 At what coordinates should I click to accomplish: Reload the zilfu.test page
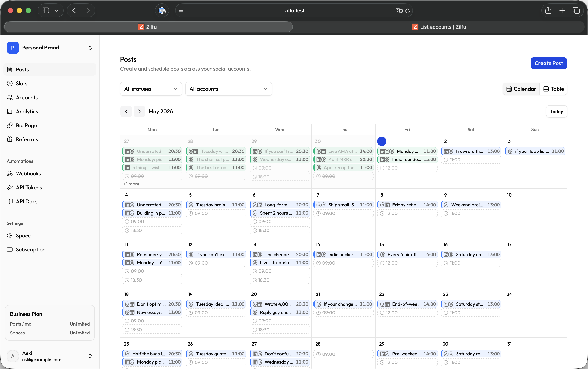pos(408,10)
